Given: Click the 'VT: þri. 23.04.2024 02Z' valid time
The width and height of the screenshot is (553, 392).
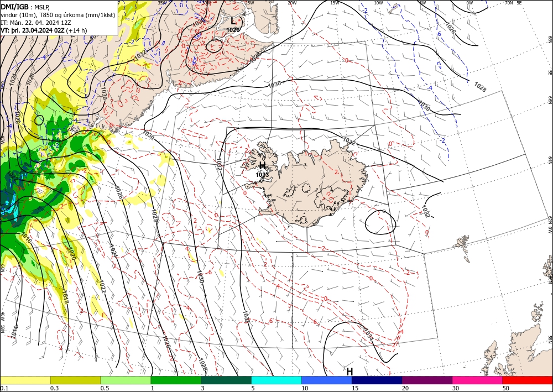Looking at the screenshot, I should 32,30.
